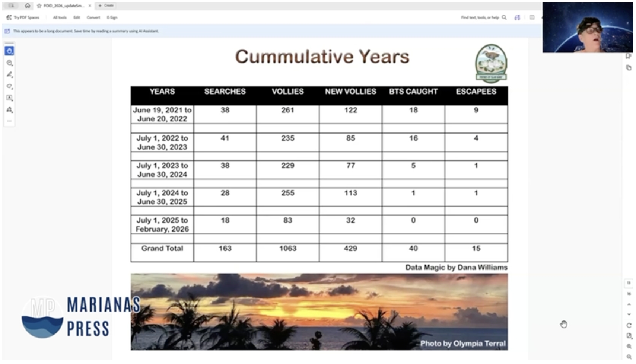The image size is (636, 364).
Task: Open the All tools menu
Action: (60, 17)
